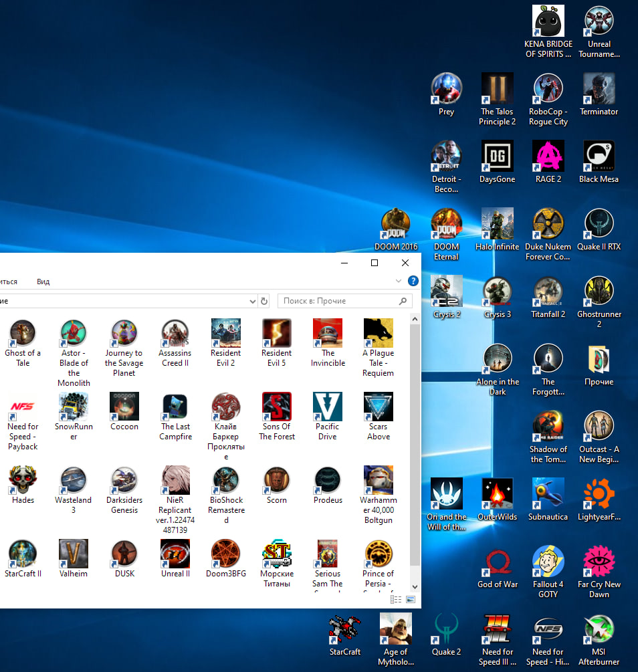This screenshot has width=638, height=672.
Task: Click the Subnautica desktop icon
Action: tap(548, 493)
